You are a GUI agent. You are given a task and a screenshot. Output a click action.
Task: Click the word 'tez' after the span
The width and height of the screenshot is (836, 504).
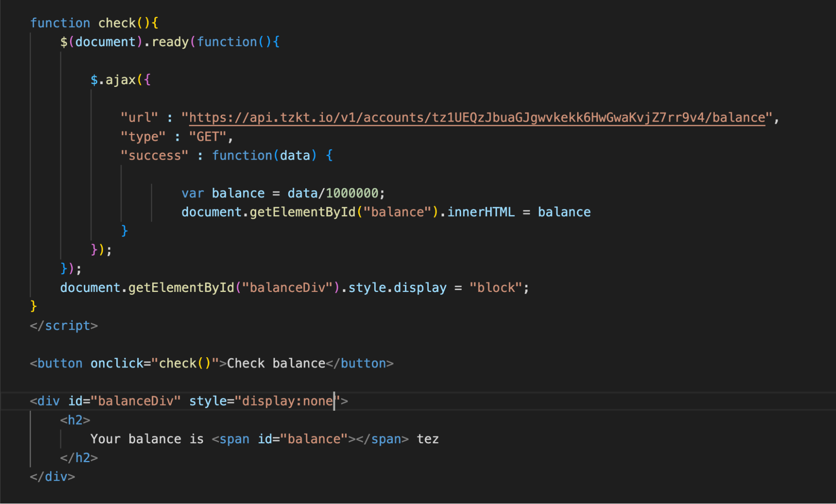point(428,439)
